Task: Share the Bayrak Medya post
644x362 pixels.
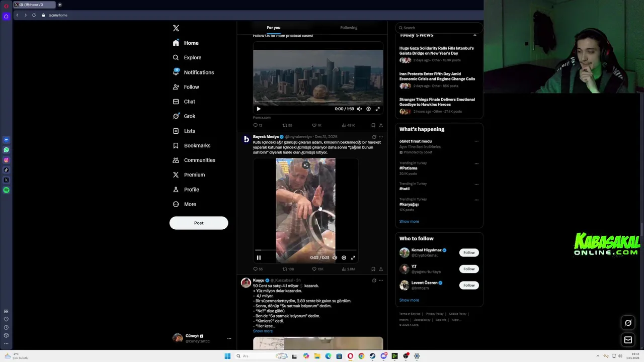Action: point(381,269)
